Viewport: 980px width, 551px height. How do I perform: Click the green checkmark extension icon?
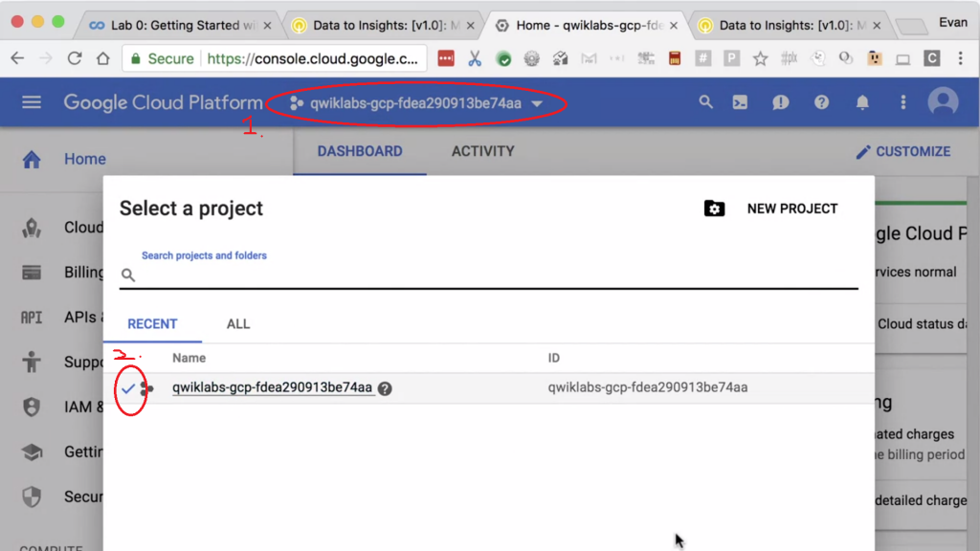(x=503, y=59)
